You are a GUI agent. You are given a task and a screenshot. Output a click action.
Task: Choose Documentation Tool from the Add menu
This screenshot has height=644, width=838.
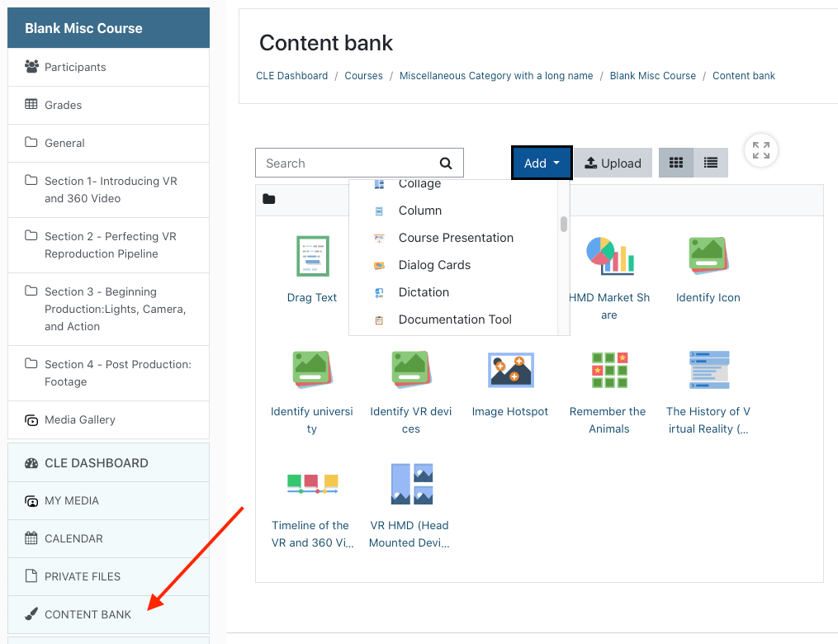[454, 320]
